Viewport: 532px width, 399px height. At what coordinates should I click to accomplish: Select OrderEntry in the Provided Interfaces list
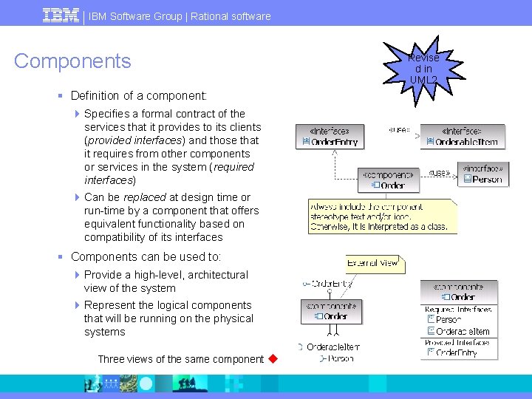click(x=452, y=352)
